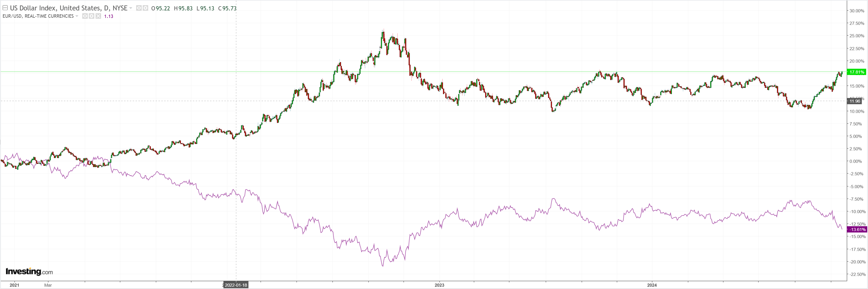The width and height of the screenshot is (868, 289).
Task: Open the Investing.com logo link
Action: 29,272
